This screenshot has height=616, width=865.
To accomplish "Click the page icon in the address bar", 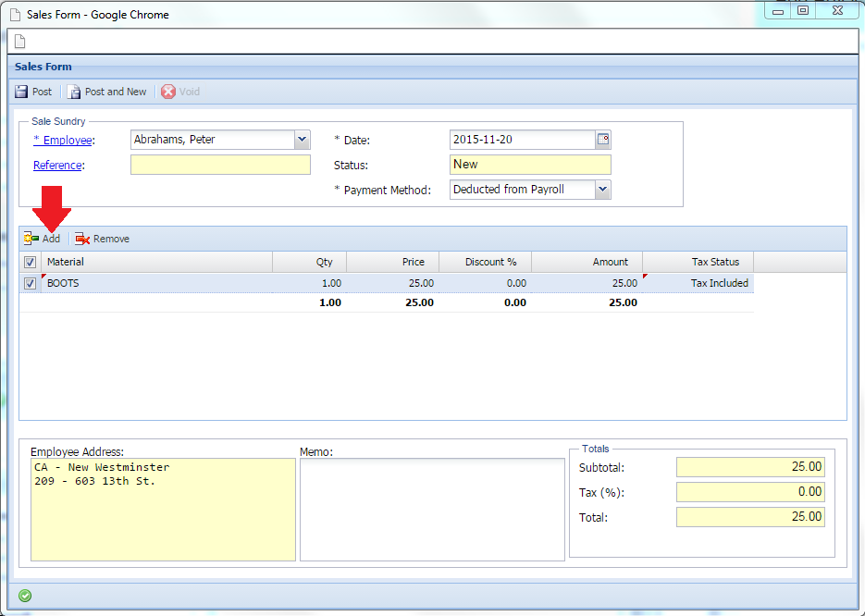I will (x=19, y=42).
